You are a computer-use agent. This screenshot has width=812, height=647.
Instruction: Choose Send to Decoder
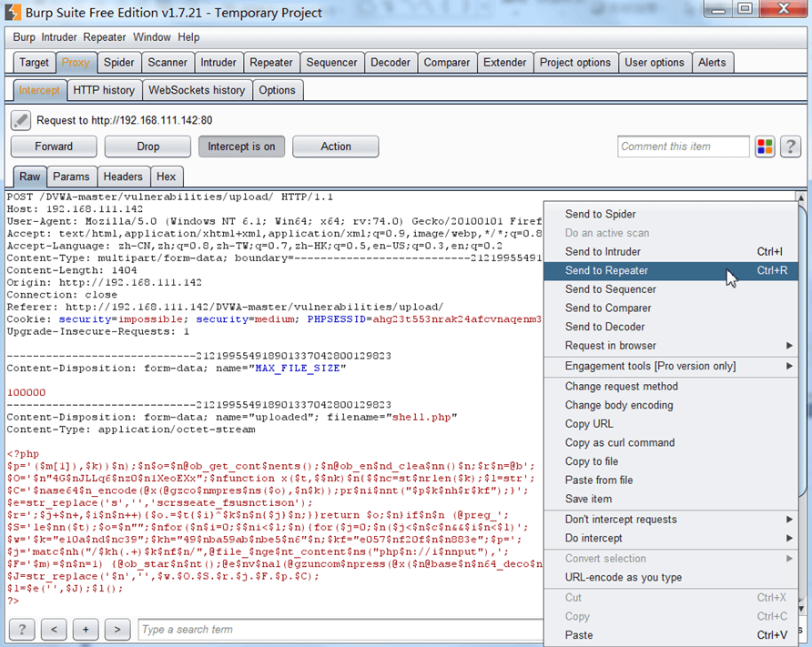tap(671, 327)
